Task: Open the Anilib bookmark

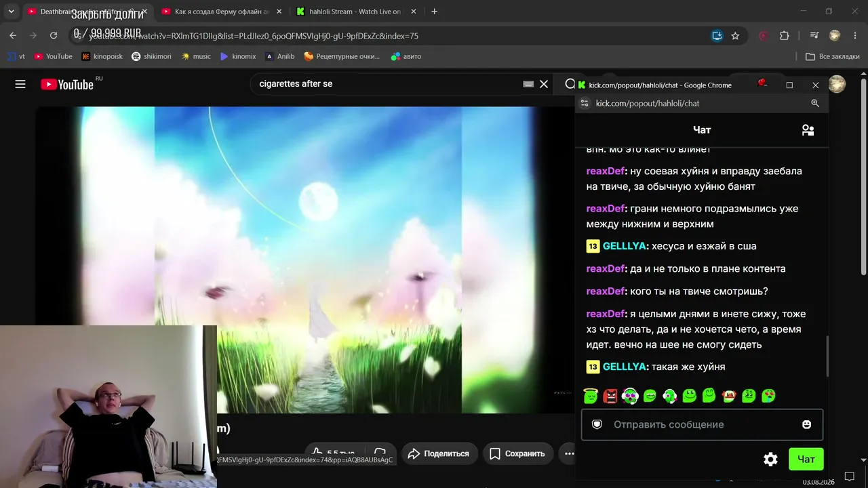Action: (279, 56)
